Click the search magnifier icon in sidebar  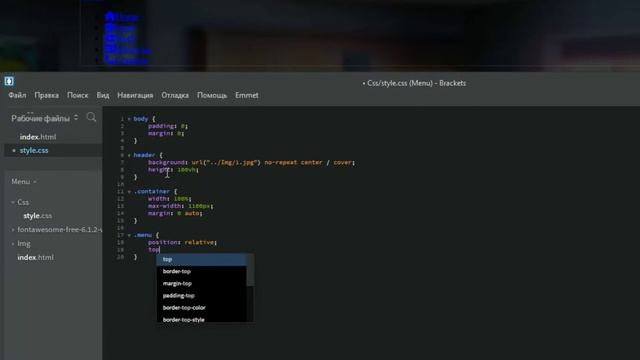[91, 118]
